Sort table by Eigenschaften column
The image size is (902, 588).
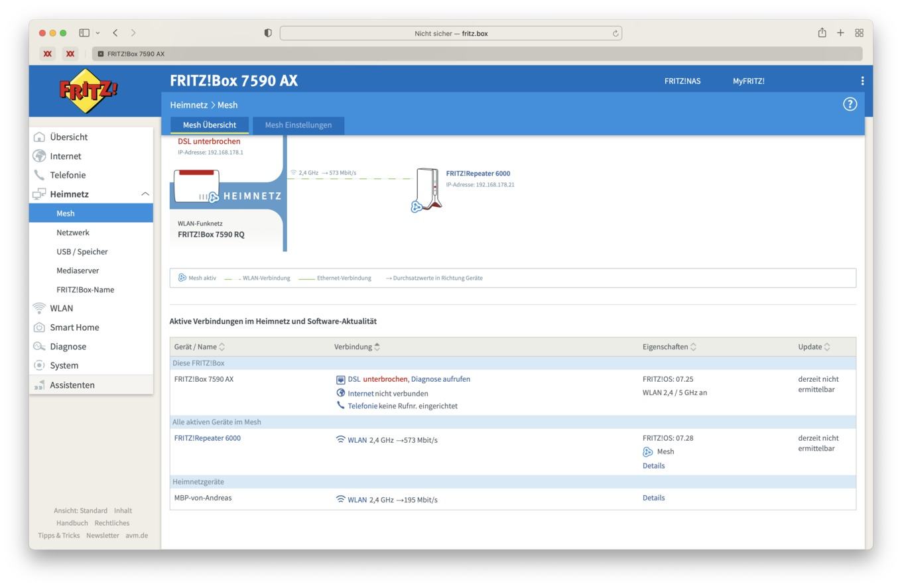coord(670,347)
